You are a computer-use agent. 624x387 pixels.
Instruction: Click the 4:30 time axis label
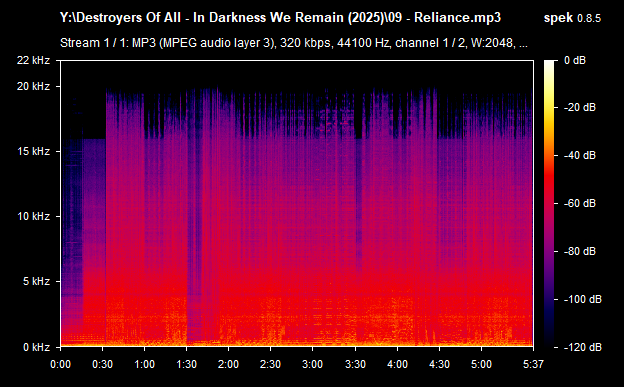(x=439, y=364)
